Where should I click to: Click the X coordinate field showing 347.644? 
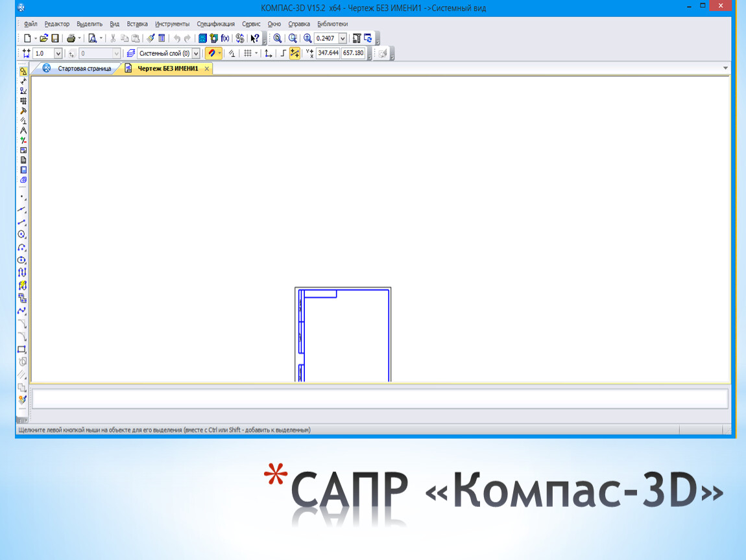click(328, 53)
